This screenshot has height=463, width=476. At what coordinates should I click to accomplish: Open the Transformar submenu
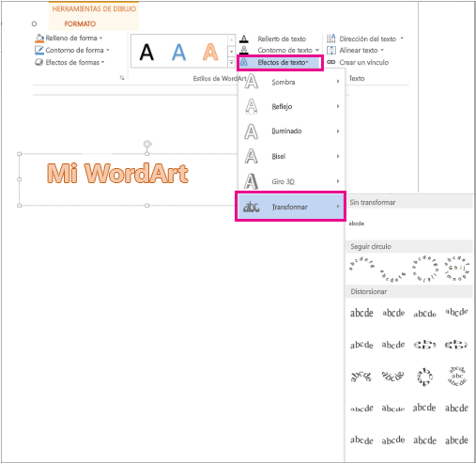point(290,207)
